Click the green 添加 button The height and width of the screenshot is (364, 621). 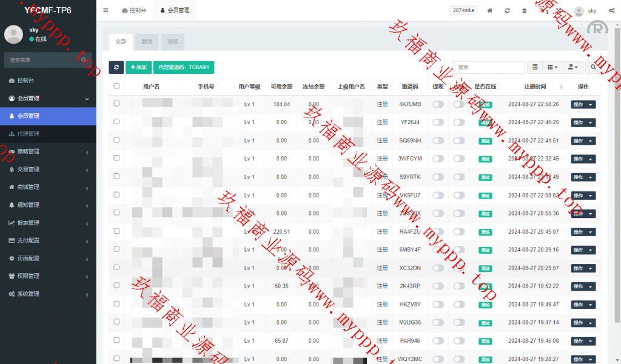[x=138, y=67]
